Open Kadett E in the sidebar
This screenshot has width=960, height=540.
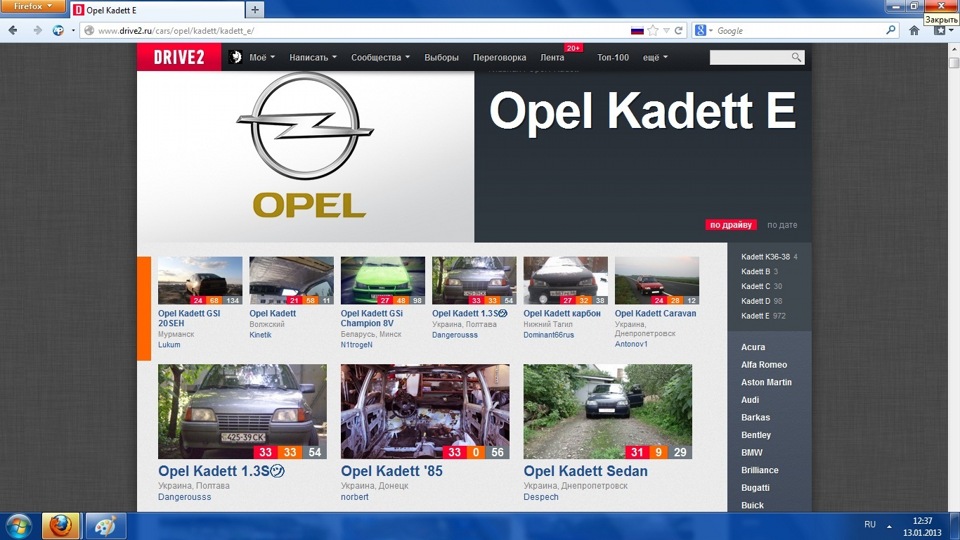click(x=755, y=315)
